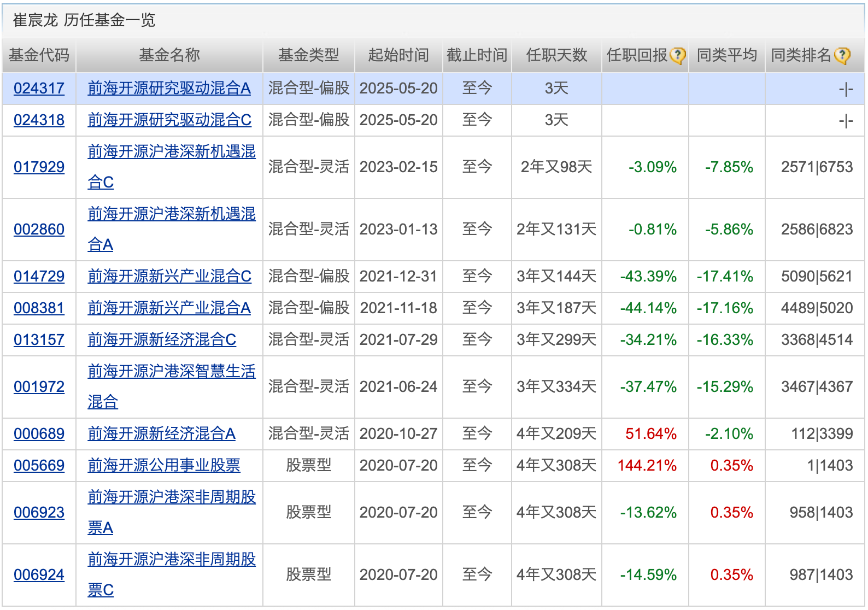Select fund code 013157
868x610 pixels.
point(39,339)
